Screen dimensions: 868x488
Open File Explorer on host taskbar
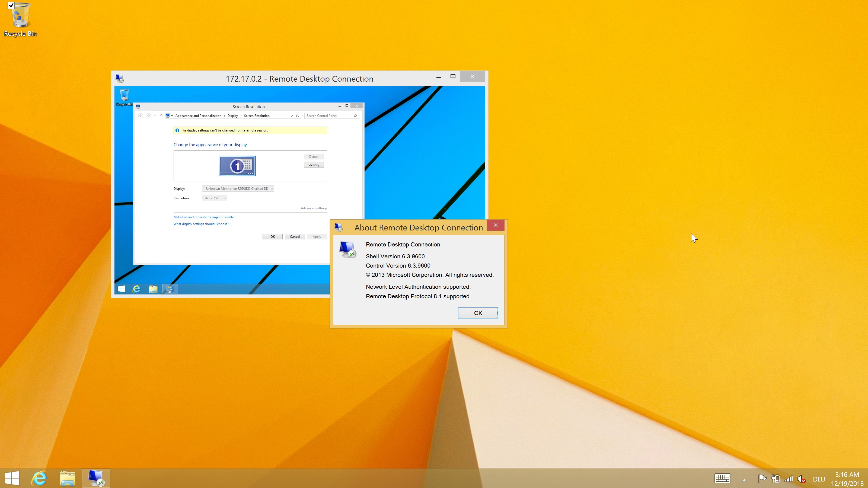tap(67, 478)
